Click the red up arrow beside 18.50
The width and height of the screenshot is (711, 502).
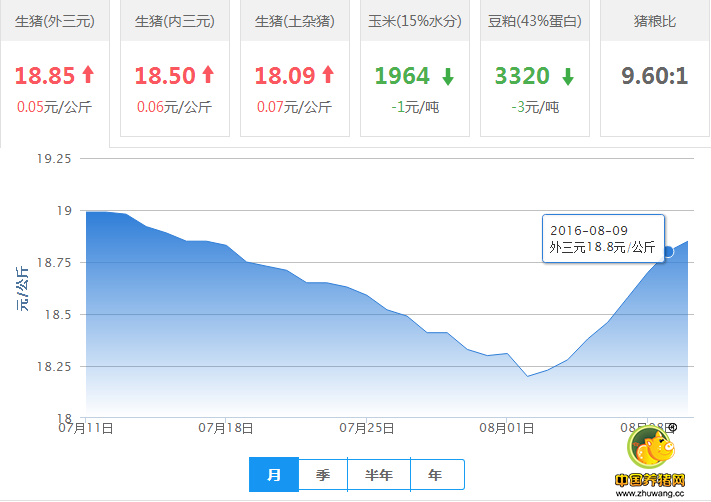coord(208,75)
